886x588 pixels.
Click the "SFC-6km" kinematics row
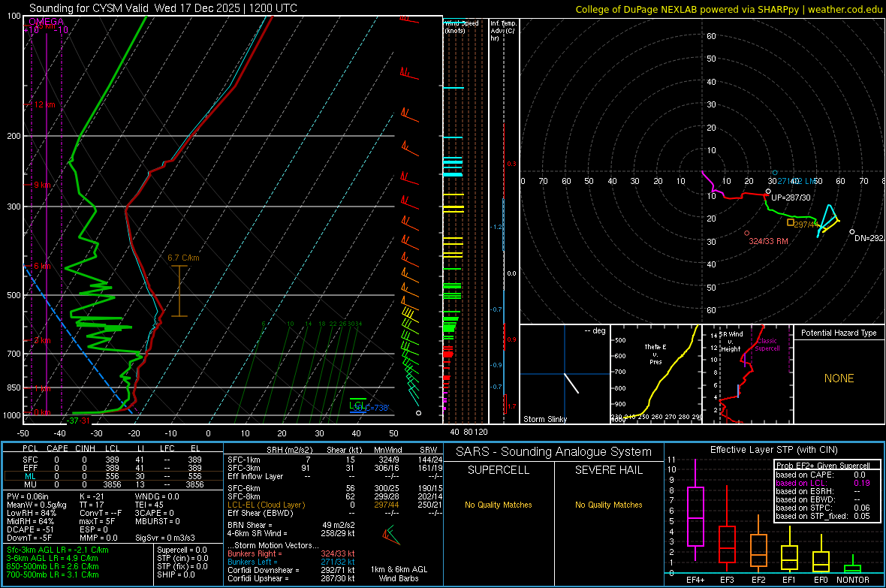pyautogui.click(x=335, y=488)
